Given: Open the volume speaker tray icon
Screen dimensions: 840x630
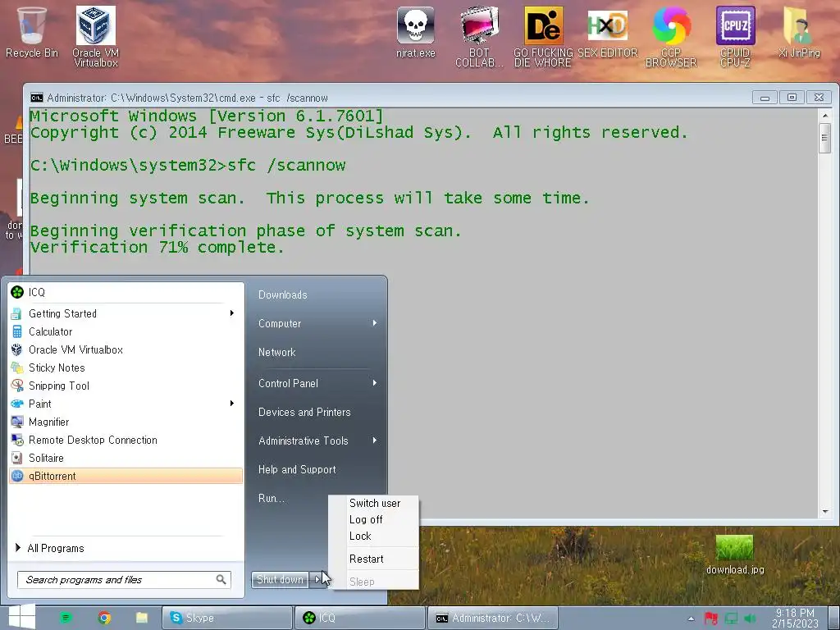Looking at the screenshot, I should pos(750,619).
